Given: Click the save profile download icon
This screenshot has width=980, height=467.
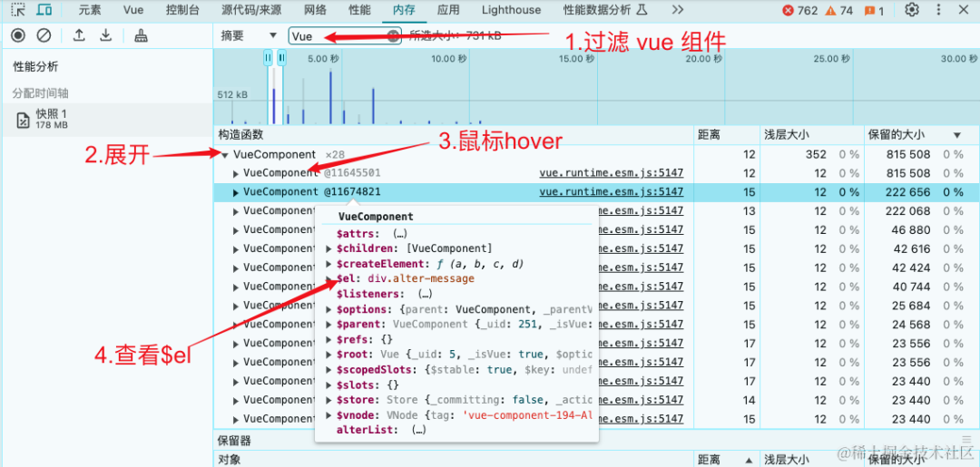Looking at the screenshot, I should click(106, 35).
